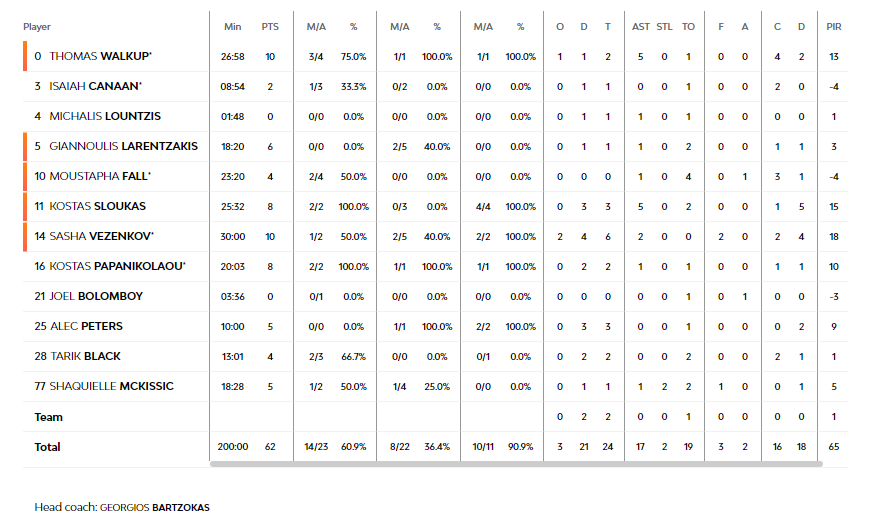The height and width of the screenshot is (530, 874).
Task: Select Tarik Black player link
Action: point(85,357)
